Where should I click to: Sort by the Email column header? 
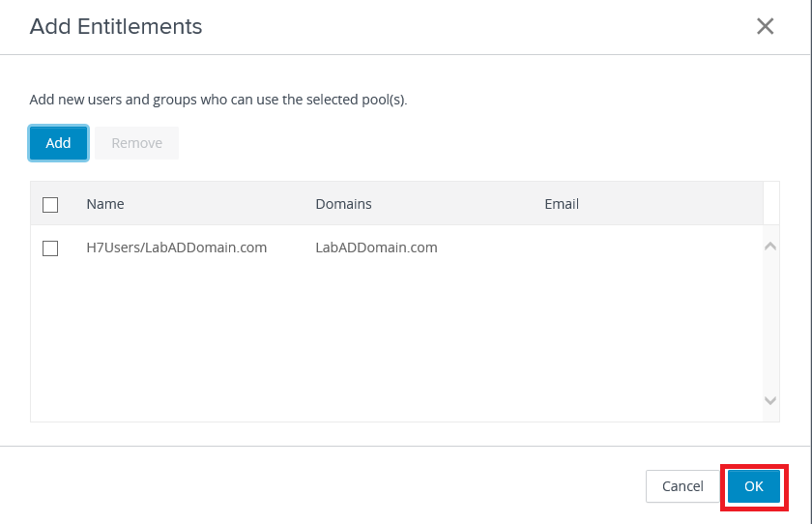(562, 204)
